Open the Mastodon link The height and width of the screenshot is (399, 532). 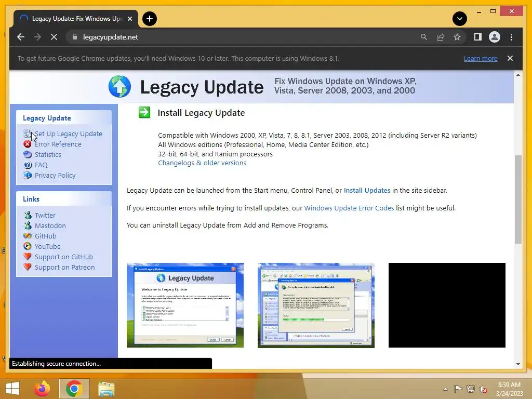pyautogui.click(x=50, y=225)
